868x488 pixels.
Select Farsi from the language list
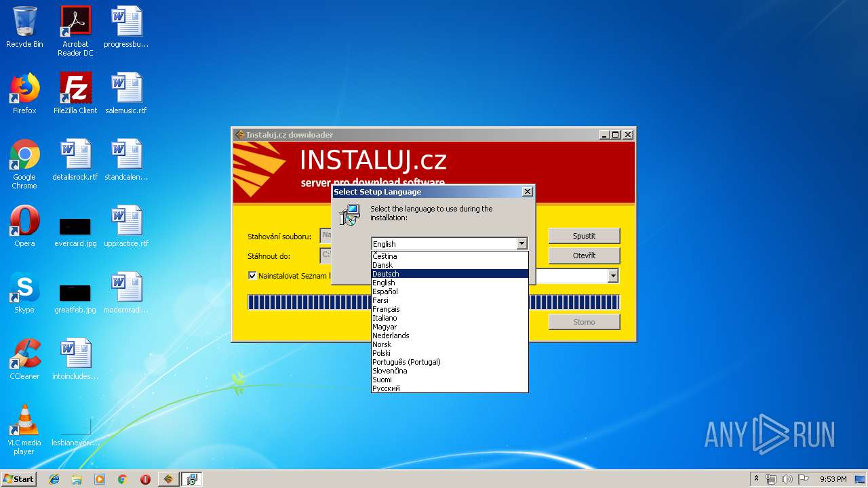pyautogui.click(x=450, y=300)
